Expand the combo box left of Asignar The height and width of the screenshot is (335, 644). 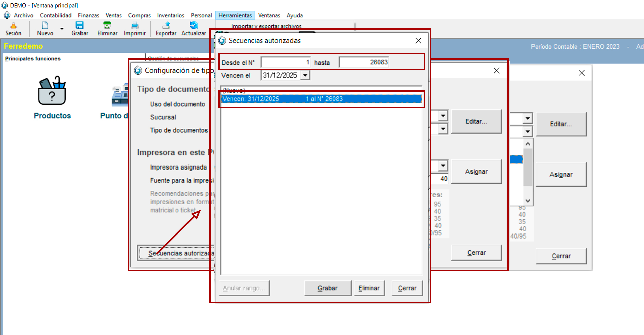pos(443,165)
